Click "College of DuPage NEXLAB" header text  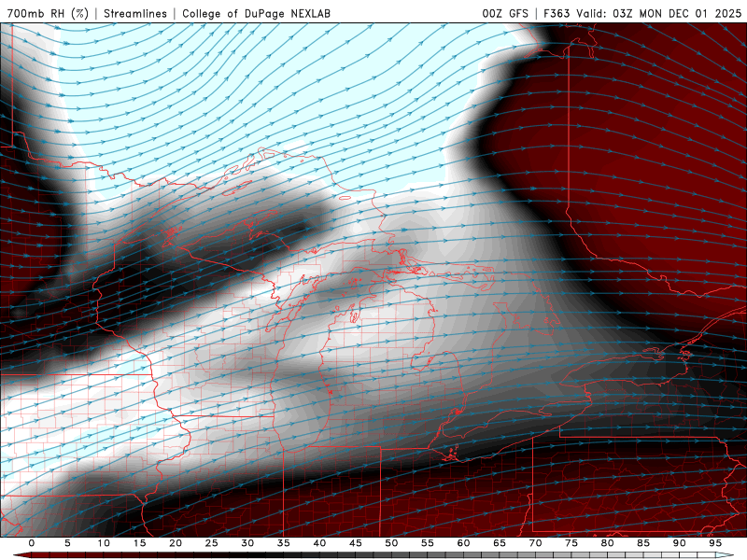point(256,13)
